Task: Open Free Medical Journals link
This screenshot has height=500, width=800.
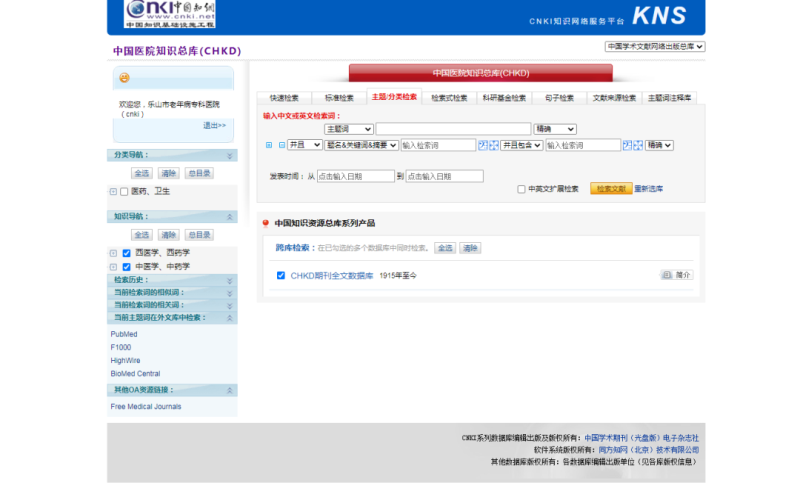Action: coord(146,407)
